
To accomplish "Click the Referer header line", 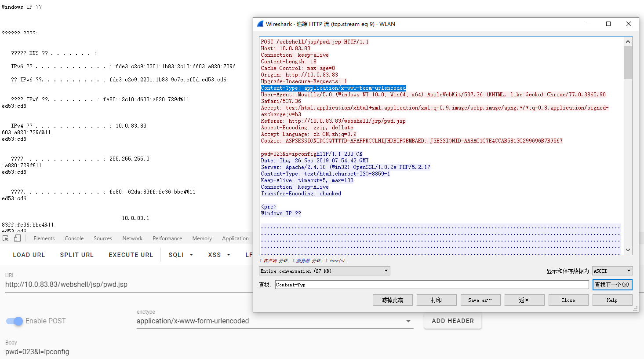I will click(x=333, y=121).
